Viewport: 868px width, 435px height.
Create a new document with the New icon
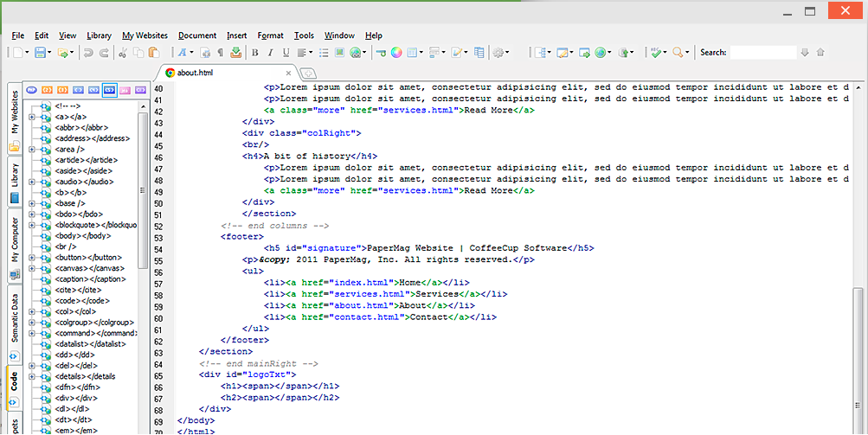click(x=17, y=53)
